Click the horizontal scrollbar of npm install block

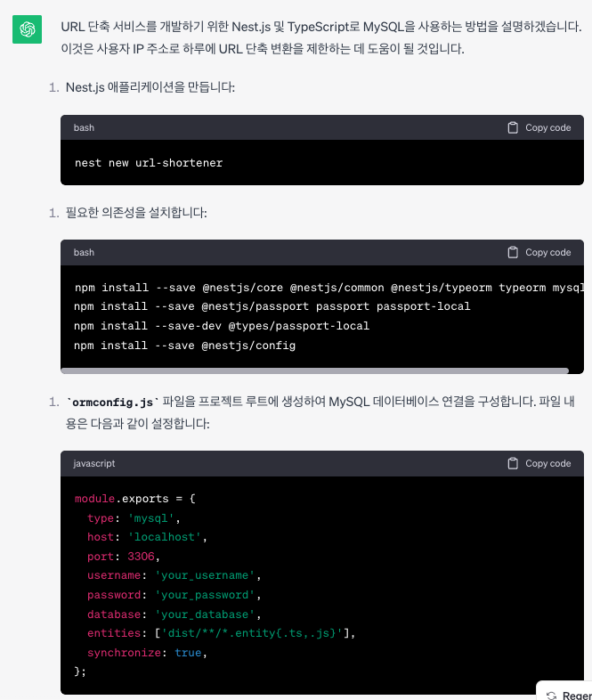(314, 370)
